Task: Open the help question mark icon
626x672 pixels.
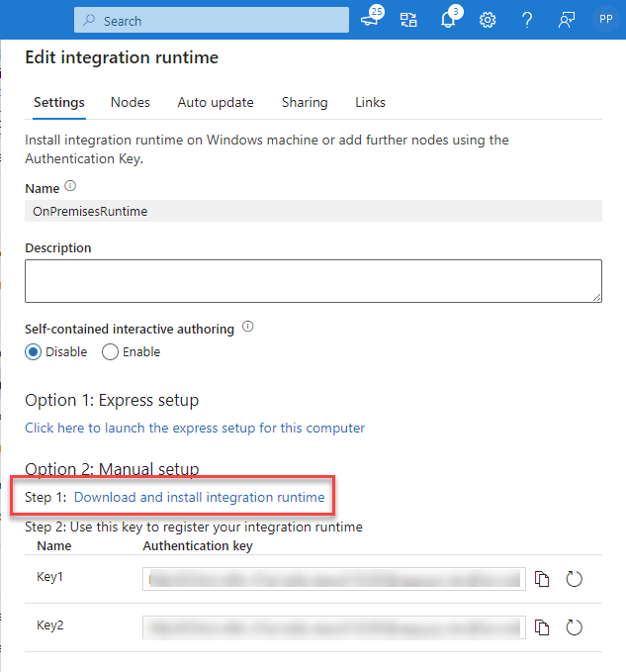Action: pyautogui.click(x=527, y=20)
